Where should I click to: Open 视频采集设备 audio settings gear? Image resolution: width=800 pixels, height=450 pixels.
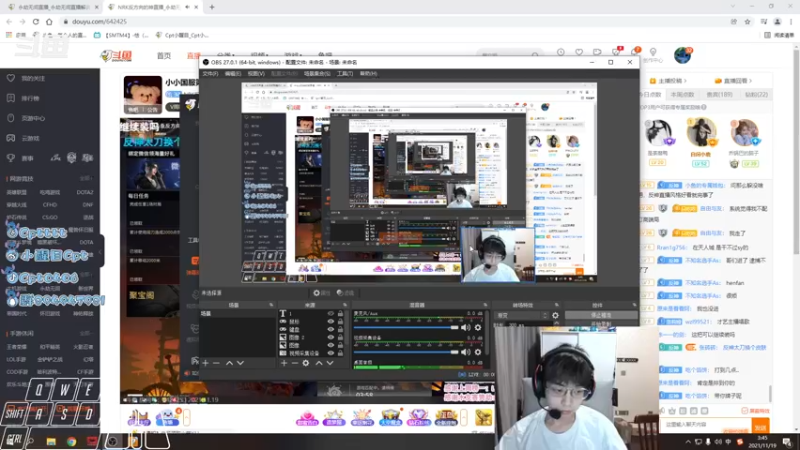[x=478, y=352]
